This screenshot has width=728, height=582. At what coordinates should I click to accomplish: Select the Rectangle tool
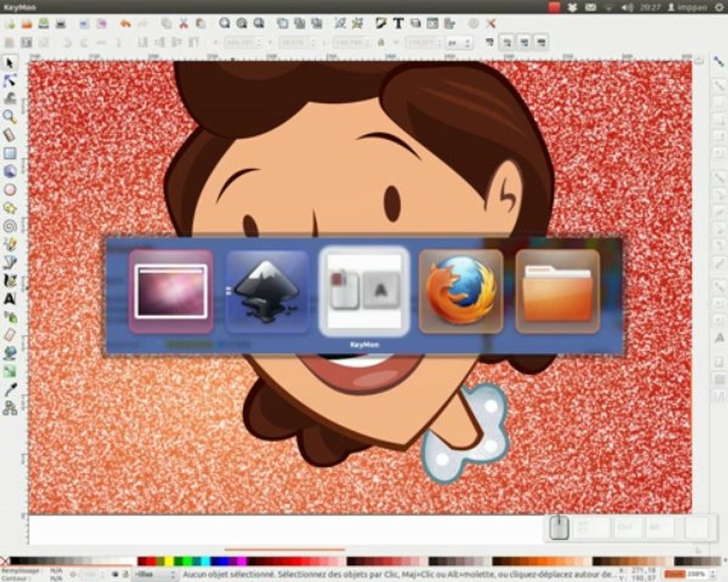pyautogui.click(x=10, y=153)
